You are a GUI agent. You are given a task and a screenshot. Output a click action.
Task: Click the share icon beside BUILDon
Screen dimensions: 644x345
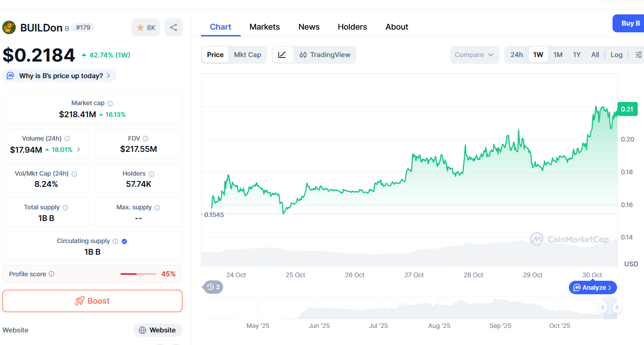click(174, 27)
